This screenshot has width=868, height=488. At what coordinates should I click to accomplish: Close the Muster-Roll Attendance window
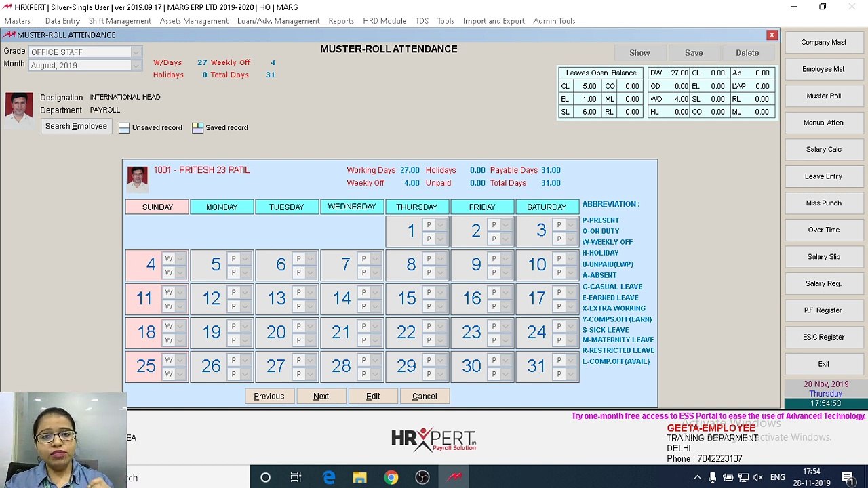point(772,35)
